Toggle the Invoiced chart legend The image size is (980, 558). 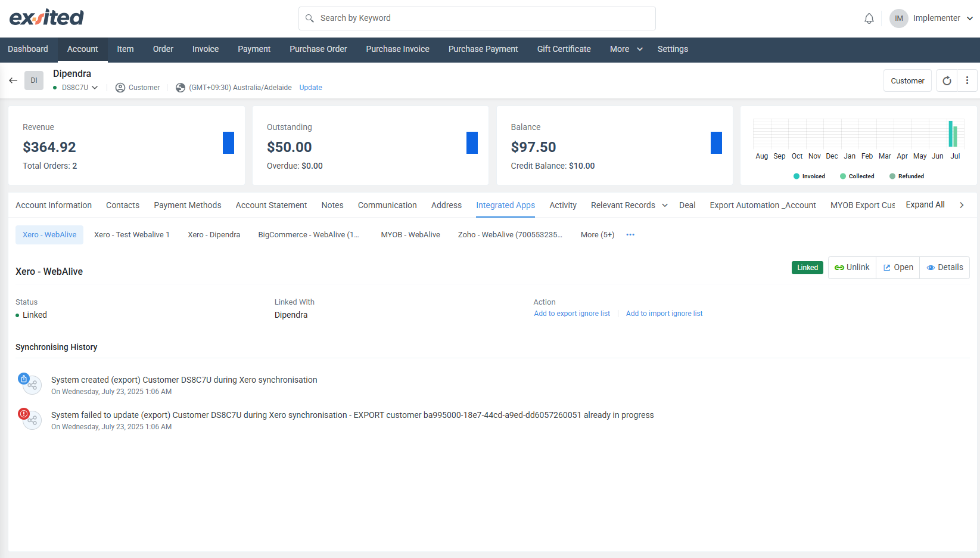(x=810, y=176)
